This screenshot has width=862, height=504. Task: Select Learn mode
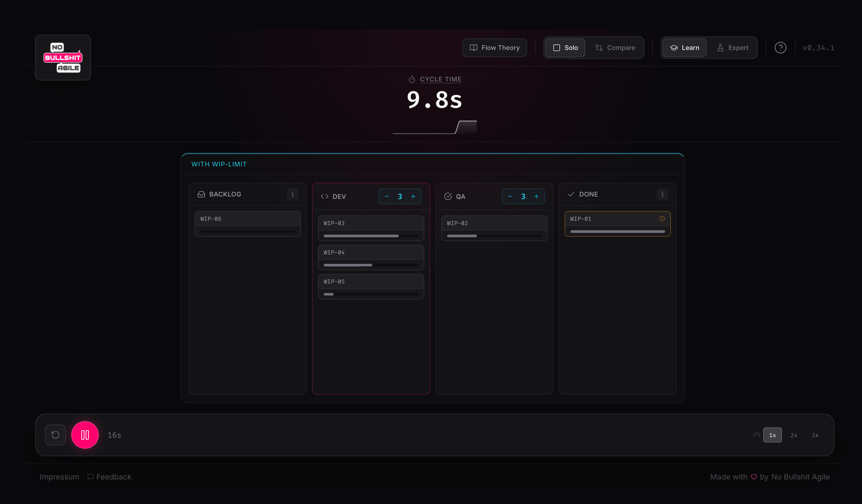coord(684,48)
